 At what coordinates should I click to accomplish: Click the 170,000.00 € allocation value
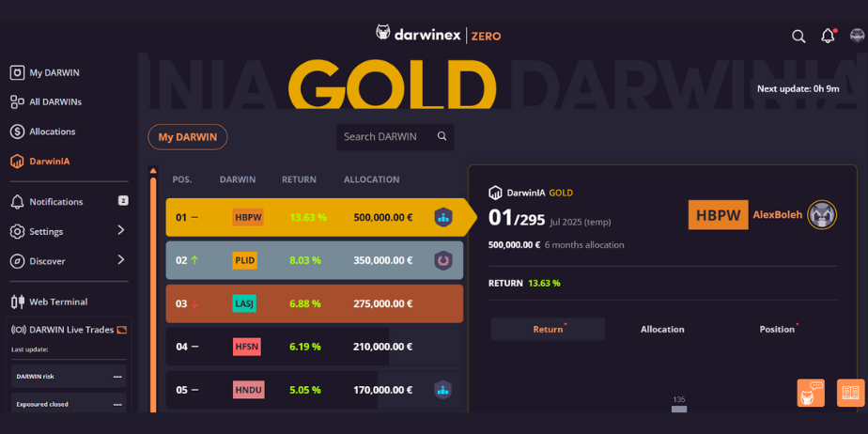pos(383,390)
